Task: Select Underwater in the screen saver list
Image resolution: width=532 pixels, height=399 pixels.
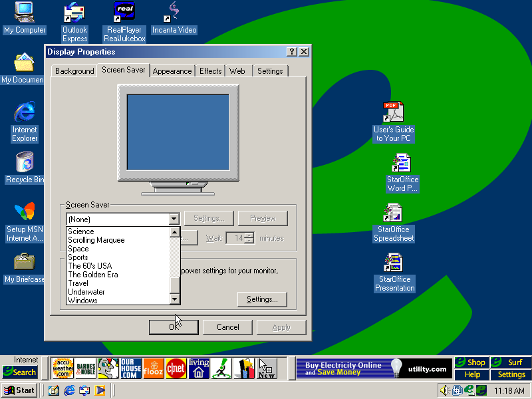Action: (86, 292)
